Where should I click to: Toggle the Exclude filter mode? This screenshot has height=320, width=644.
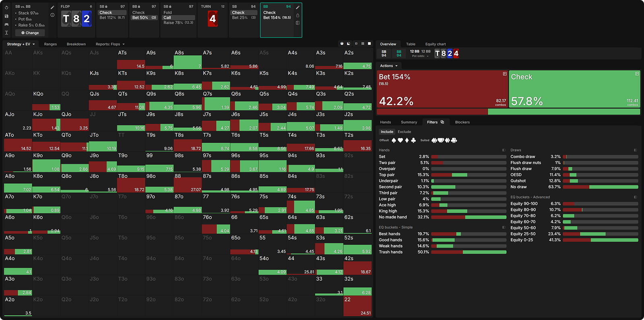(404, 132)
